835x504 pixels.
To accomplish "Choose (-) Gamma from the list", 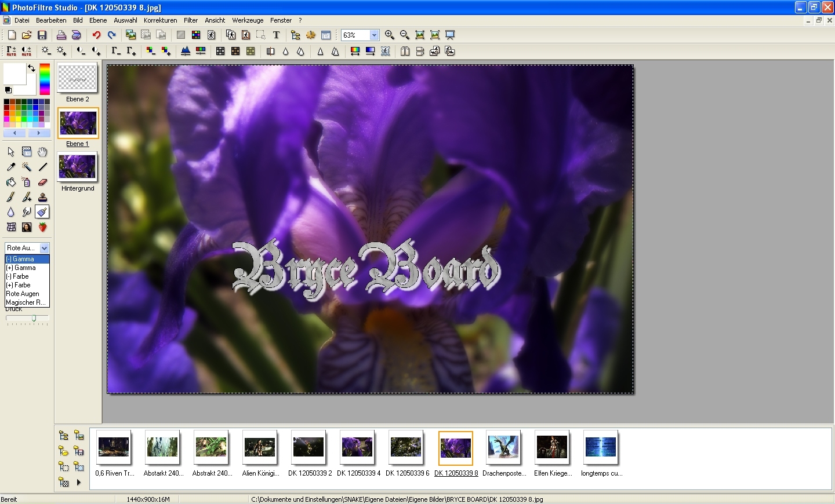I will [x=27, y=259].
